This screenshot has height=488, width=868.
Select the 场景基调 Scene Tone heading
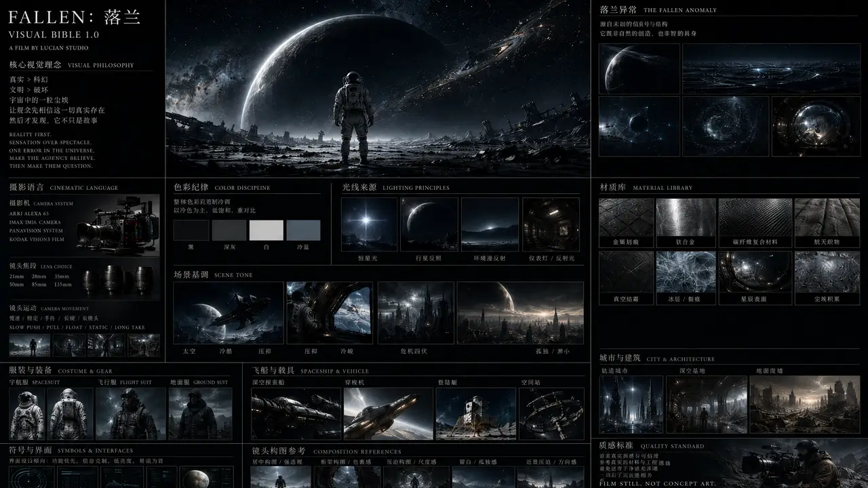213,274
